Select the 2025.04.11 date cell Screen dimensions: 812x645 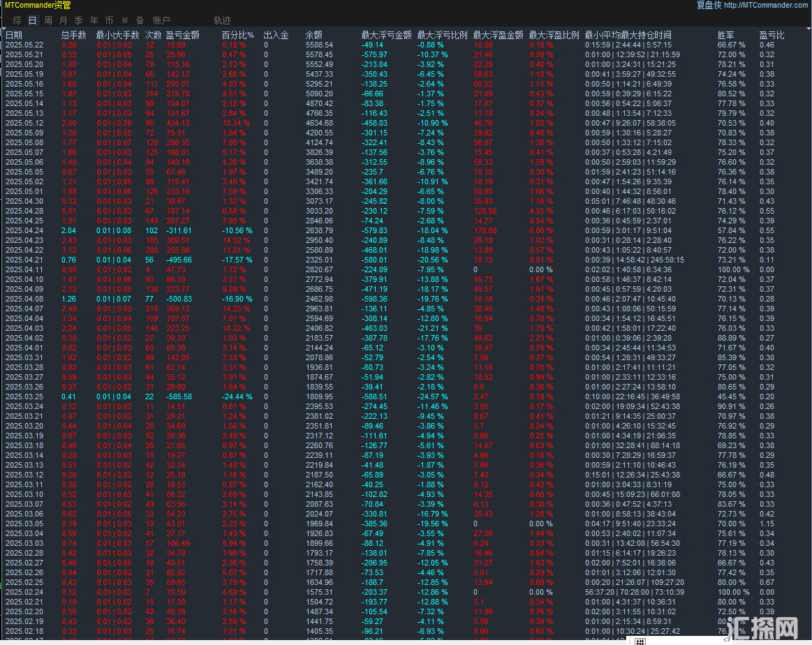pyautogui.click(x=24, y=269)
